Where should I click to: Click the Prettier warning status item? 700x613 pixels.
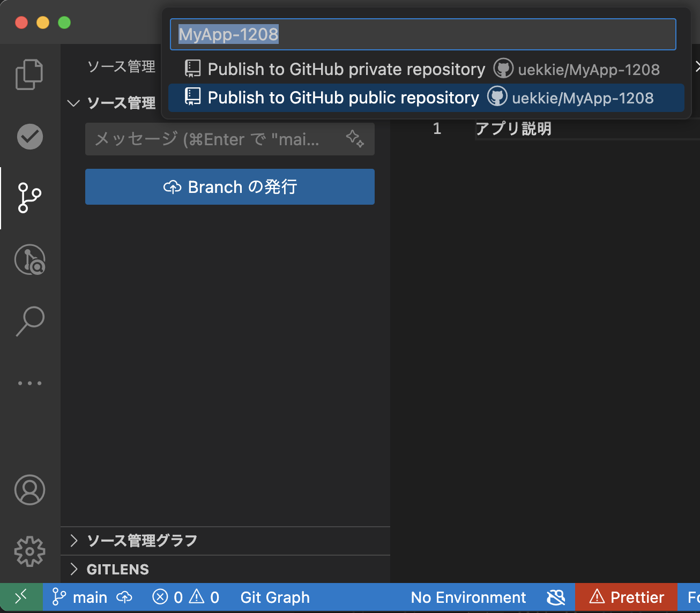pos(626,597)
